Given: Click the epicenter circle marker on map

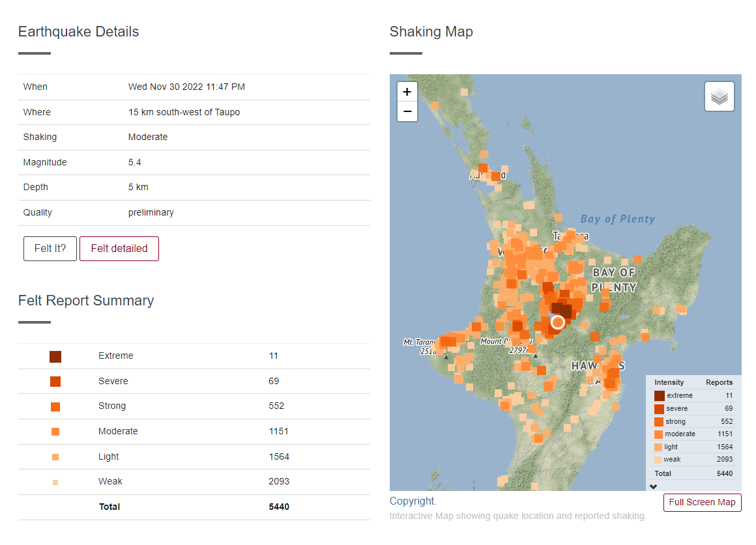Looking at the screenshot, I should [x=558, y=322].
